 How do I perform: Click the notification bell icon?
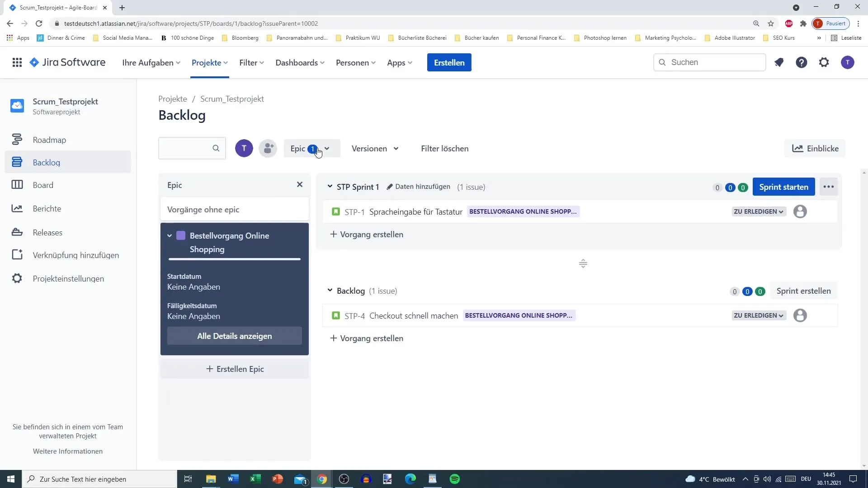point(779,62)
